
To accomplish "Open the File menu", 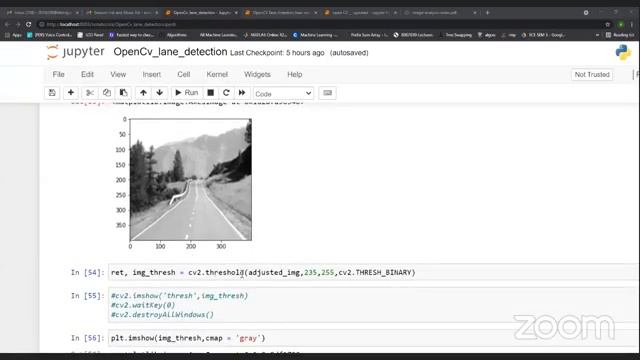I will coord(58,74).
